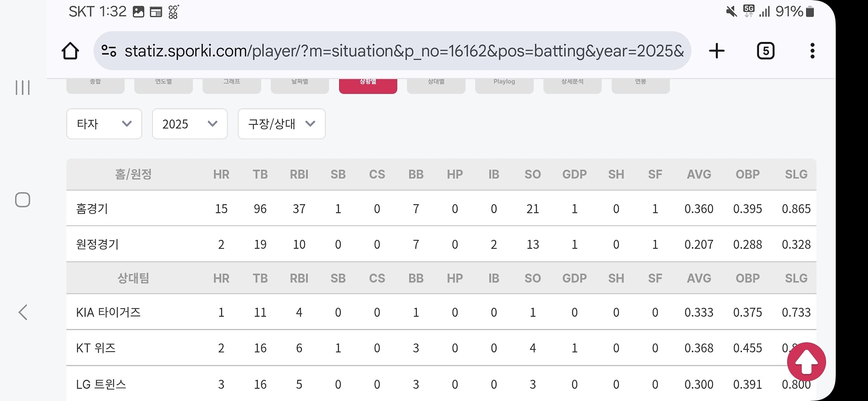Tap the Android home square button
Screen dimensions: 868x401
[23, 200]
